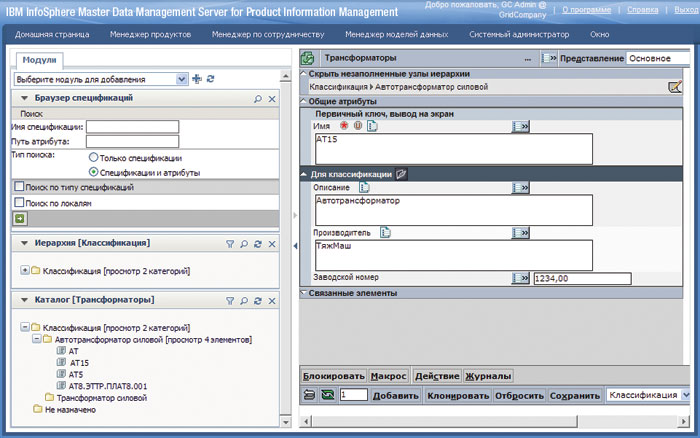This screenshot has width=700, height=438.
Task: Open Менеджер по сотрудничеству menu
Action: (x=268, y=34)
